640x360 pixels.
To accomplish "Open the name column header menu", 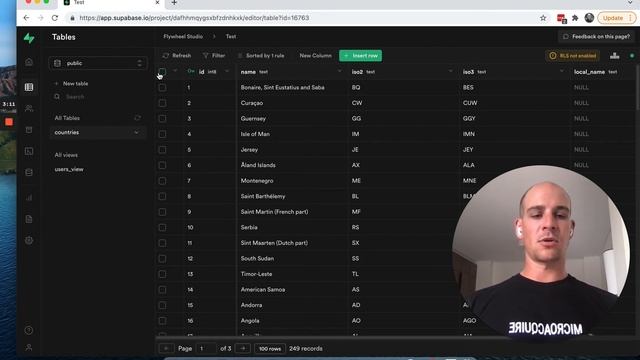I will 340,71.
